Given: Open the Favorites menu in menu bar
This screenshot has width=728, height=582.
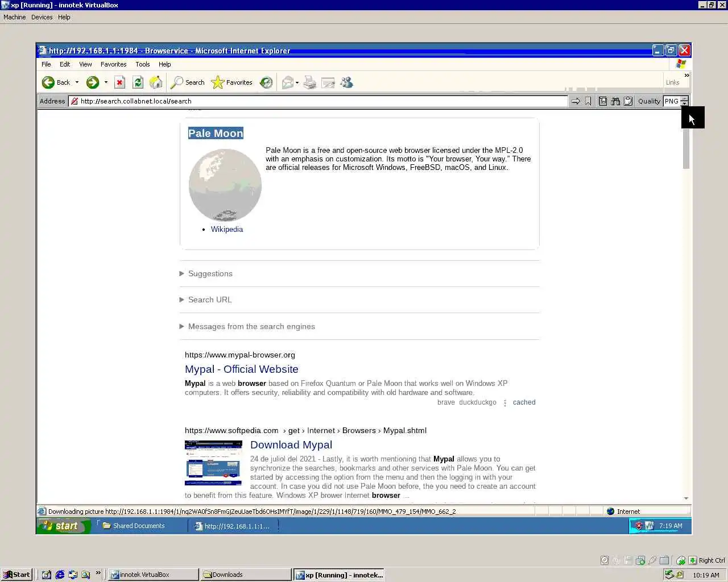Looking at the screenshot, I should click(113, 64).
